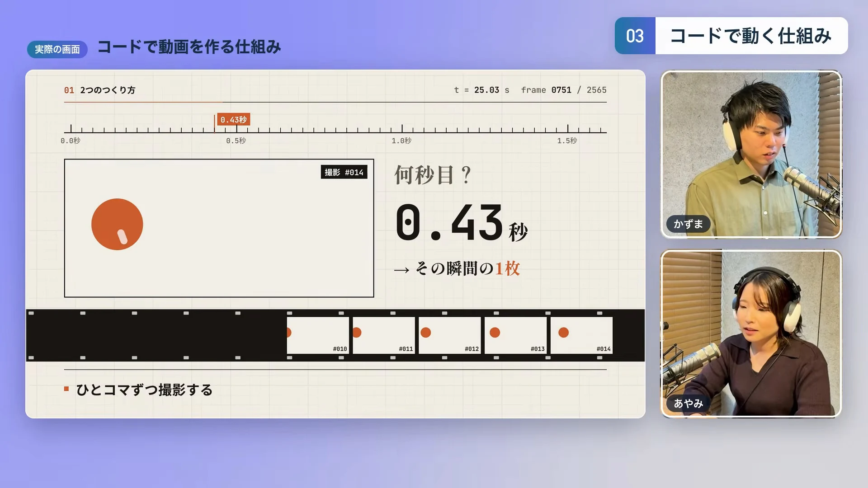This screenshot has height=488, width=868.
Task: Click the 撮影 #014 label in the preview
Action: click(344, 172)
